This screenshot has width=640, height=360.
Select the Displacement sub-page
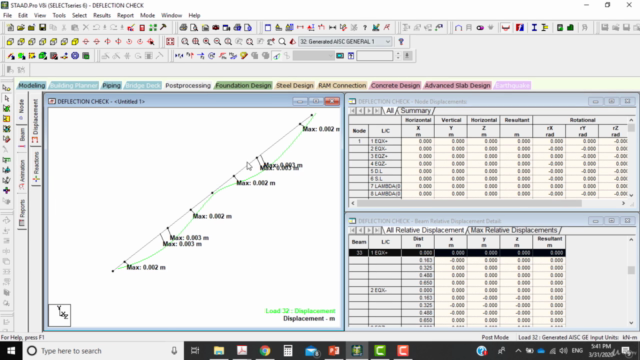pyautogui.click(x=36, y=121)
